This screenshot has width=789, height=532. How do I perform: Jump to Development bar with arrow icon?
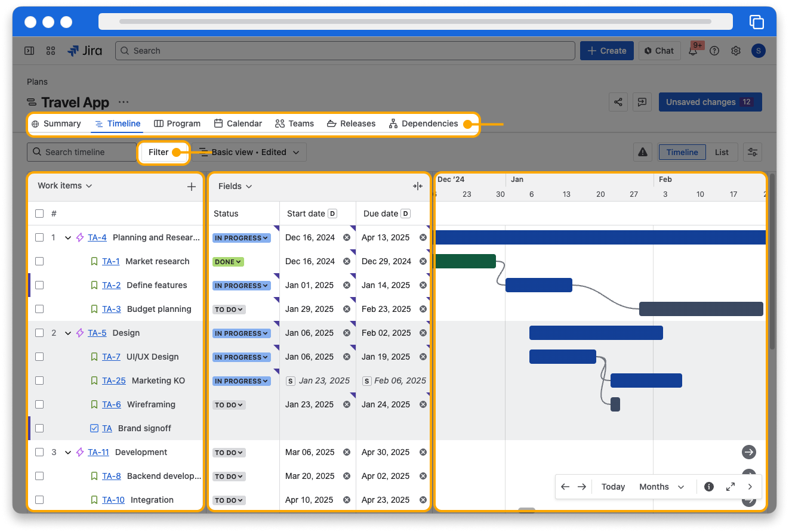tap(749, 452)
